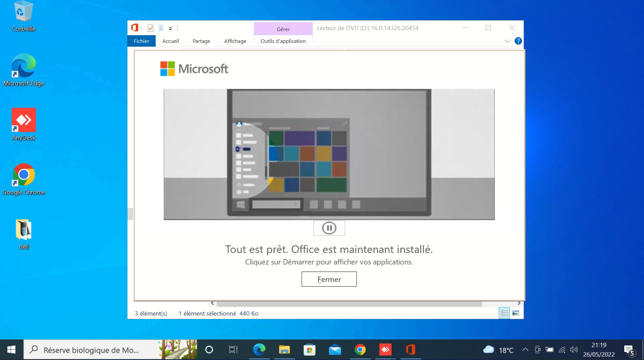This screenshot has width=644, height=360.
Task: Open the Outils d'application tab
Action: [x=283, y=41]
